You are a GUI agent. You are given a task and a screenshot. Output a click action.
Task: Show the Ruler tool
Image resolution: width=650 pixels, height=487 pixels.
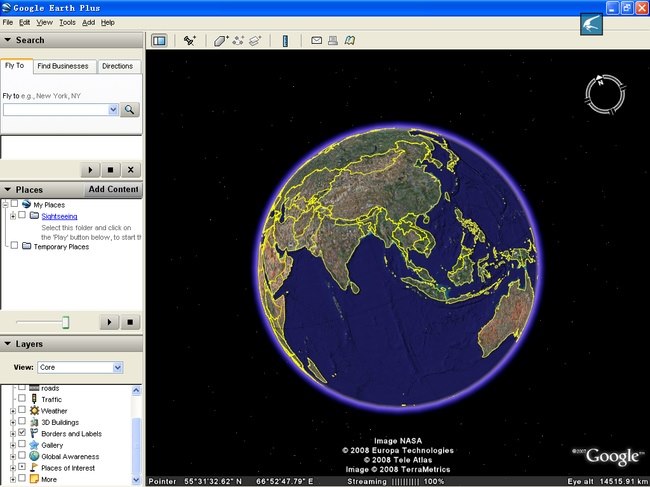click(285, 41)
